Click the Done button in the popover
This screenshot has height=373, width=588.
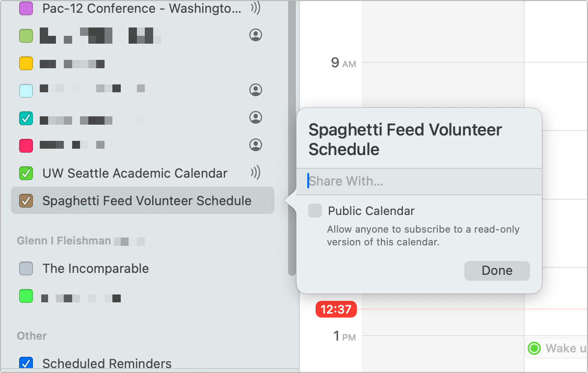(497, 270)
